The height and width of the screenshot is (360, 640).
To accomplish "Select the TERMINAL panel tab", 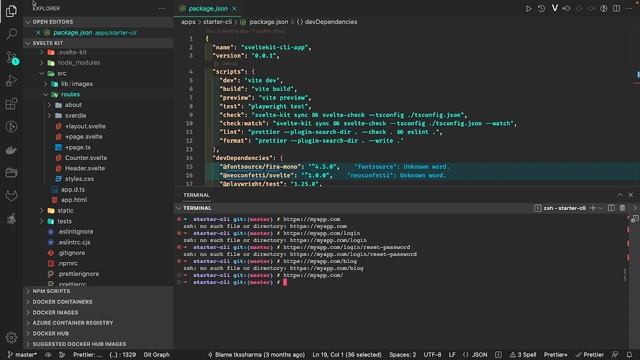I will (x=196, y=195).
